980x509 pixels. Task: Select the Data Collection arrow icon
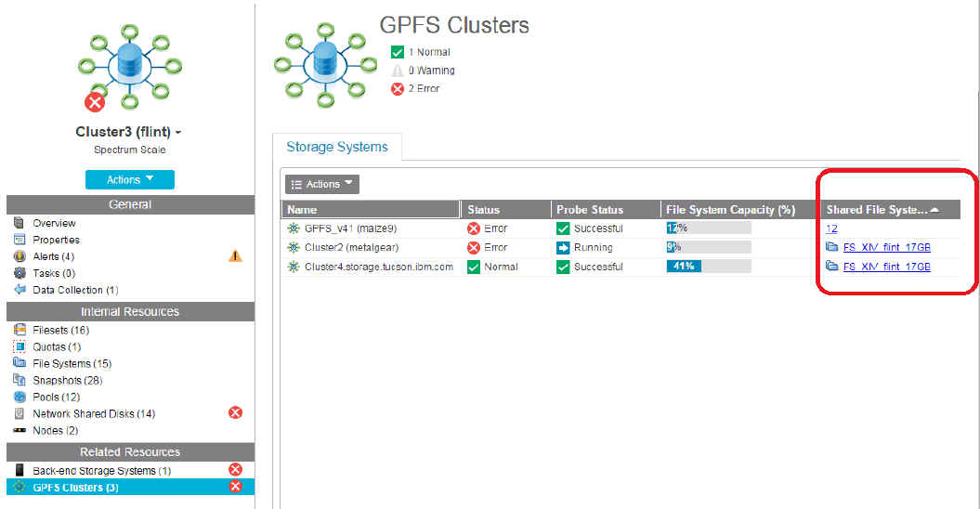20,290
